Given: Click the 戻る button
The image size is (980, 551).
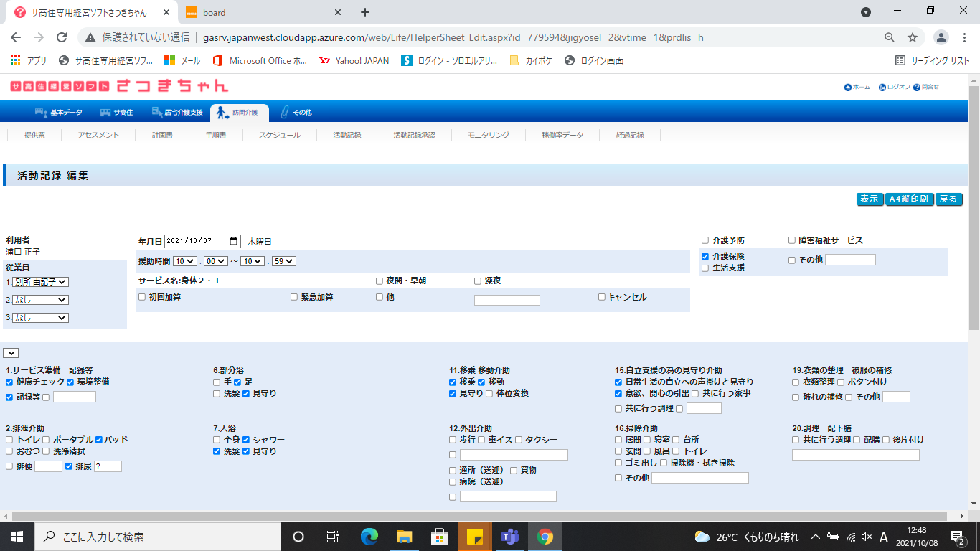Looking at the screenshot, I should coord(948,199).
